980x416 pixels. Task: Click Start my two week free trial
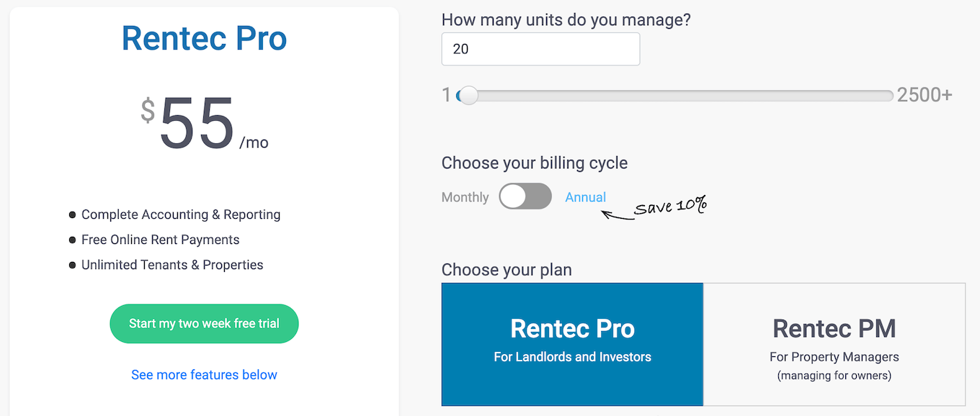coord(204,324)
